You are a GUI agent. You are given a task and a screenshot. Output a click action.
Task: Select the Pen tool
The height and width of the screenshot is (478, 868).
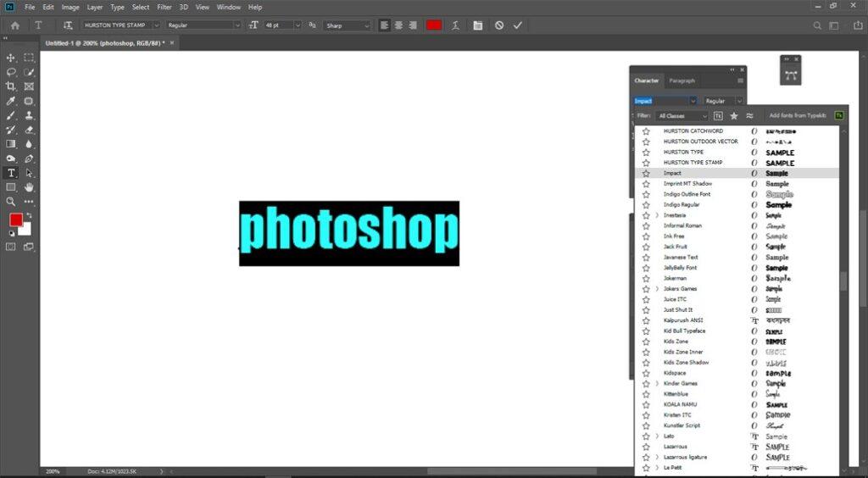point(29,158)
